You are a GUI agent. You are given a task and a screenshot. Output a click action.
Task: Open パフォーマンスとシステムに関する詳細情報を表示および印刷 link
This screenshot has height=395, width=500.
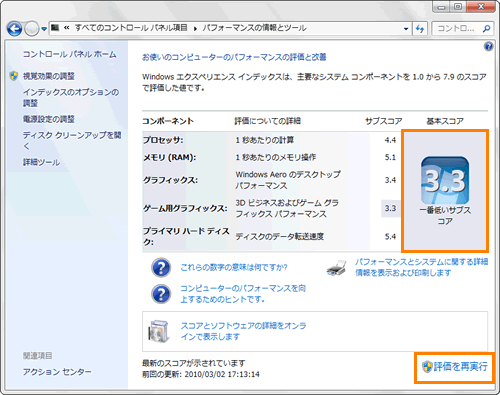421,267
